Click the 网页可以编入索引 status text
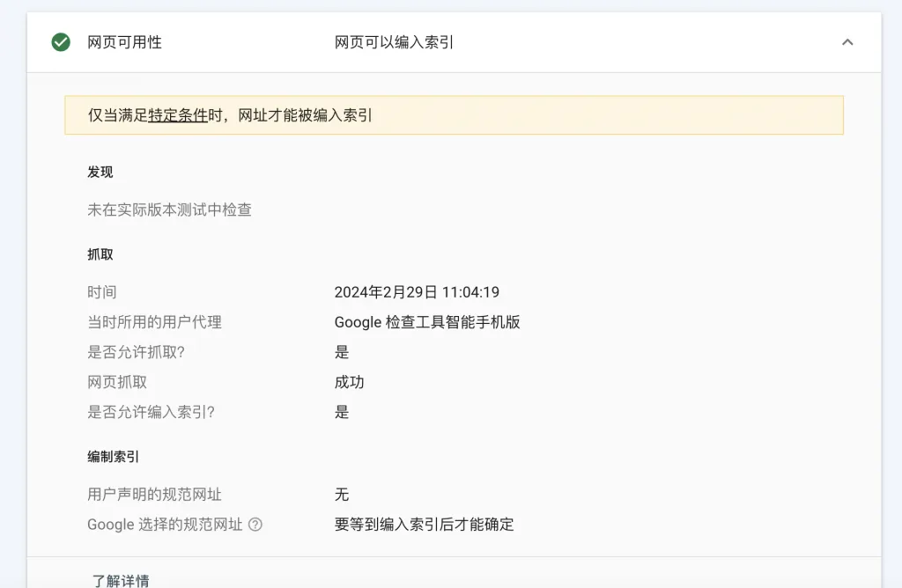Screen dimensions: 902x588 pyautogui.click(x=394, y=42)
